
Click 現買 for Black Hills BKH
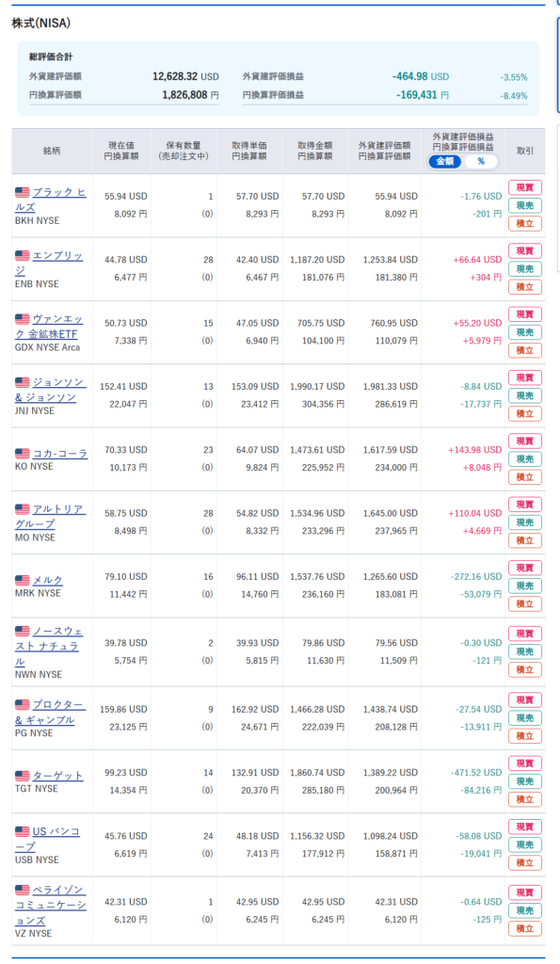524,187
